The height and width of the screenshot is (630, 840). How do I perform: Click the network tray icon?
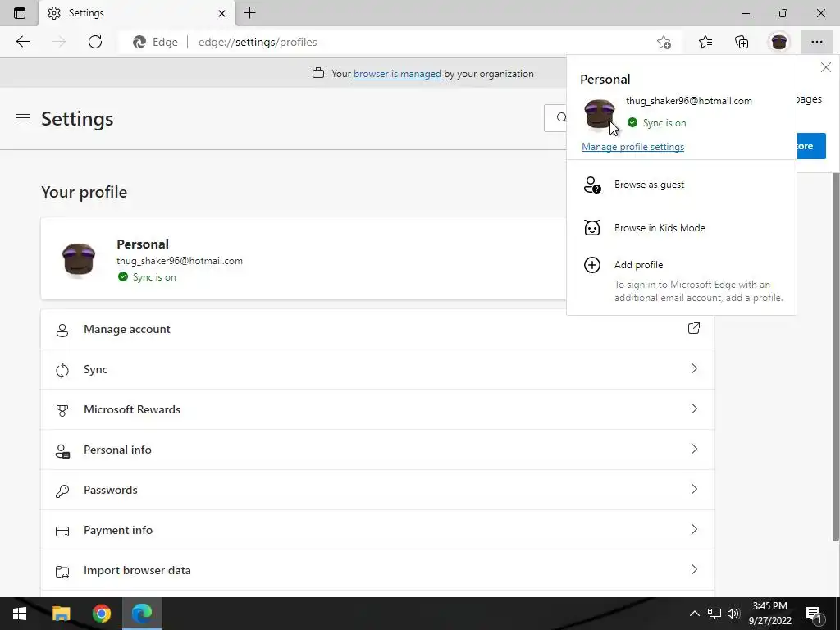(714, 614)
